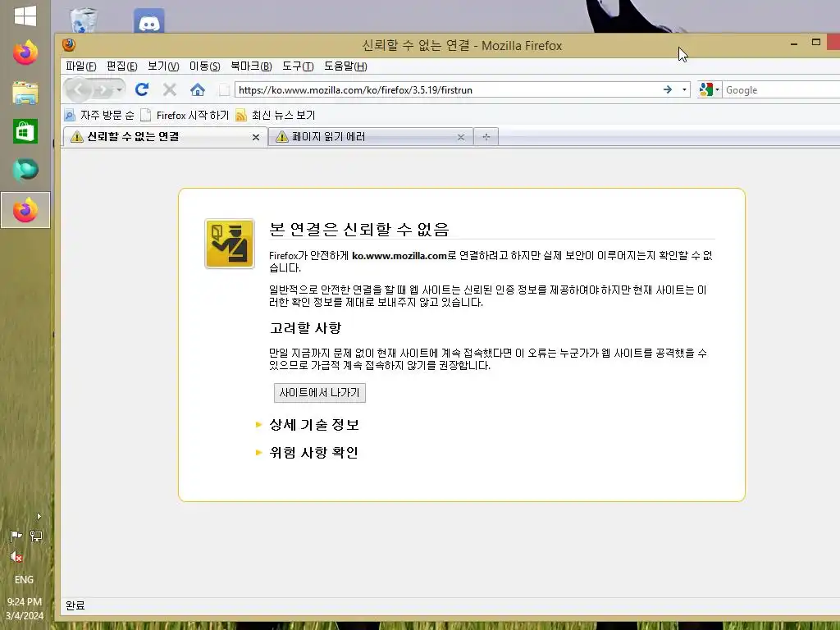This screenshot has height=630, width=840.
Task: Click the Windows Start logo
Action: (25, 16)
